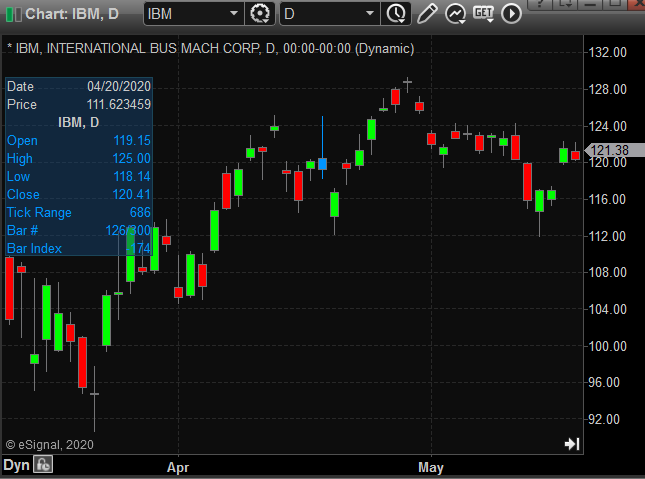Select the Price value 111.623459
The width and height of the screenshot is (645, 479).
119,105
